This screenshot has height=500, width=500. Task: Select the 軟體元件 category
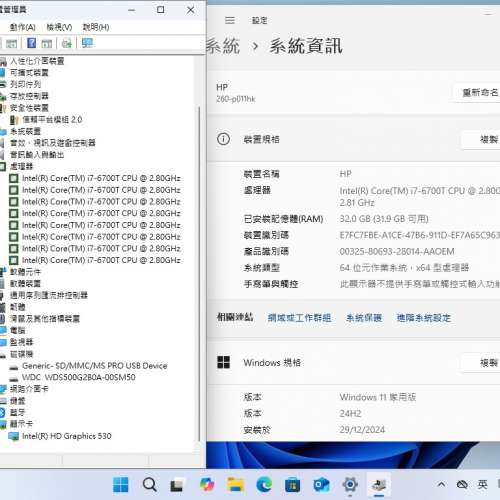click(25, 272)
